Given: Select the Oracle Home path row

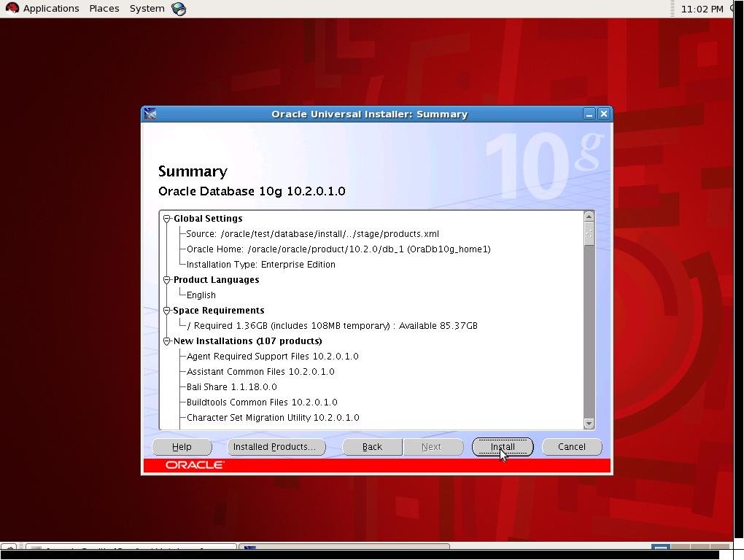Looking at the screenshot, I should [338, 249].
